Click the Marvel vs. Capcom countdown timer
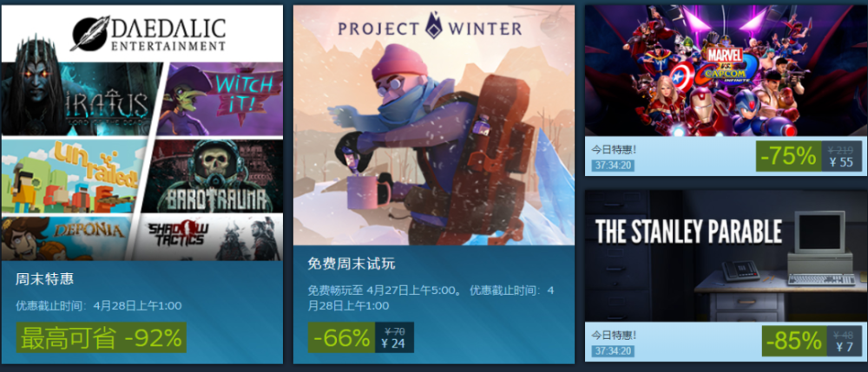Screen dimensions: 868x372 [612, 166]
